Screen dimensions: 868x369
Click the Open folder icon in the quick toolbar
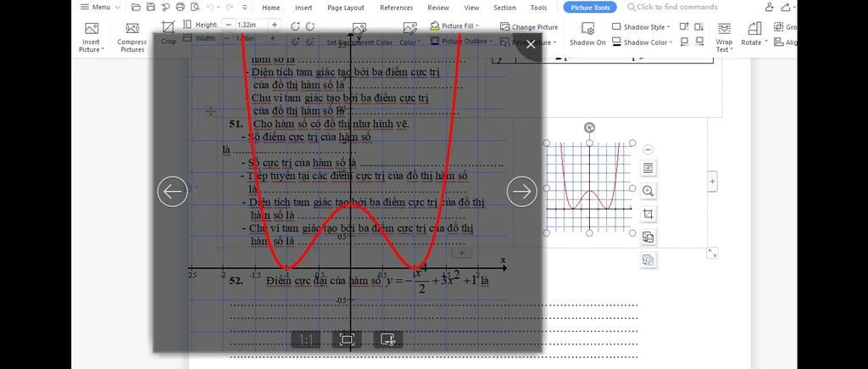tap(136, 7)
